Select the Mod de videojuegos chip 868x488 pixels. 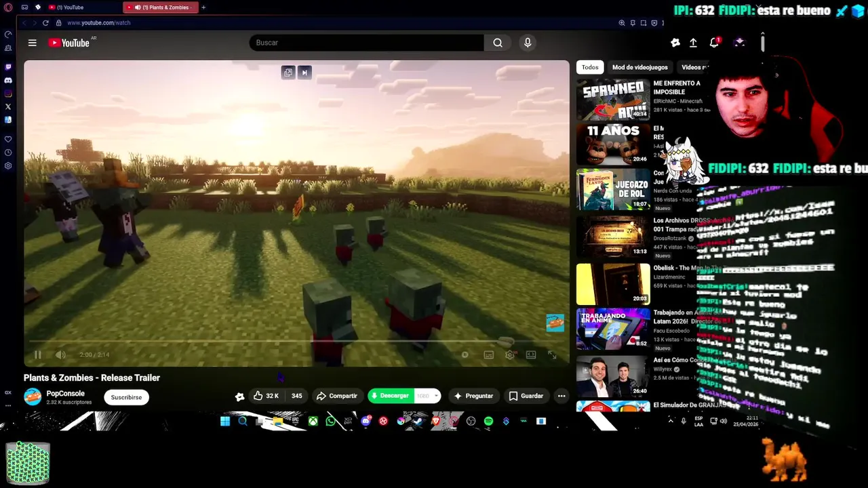click(640, 67)
